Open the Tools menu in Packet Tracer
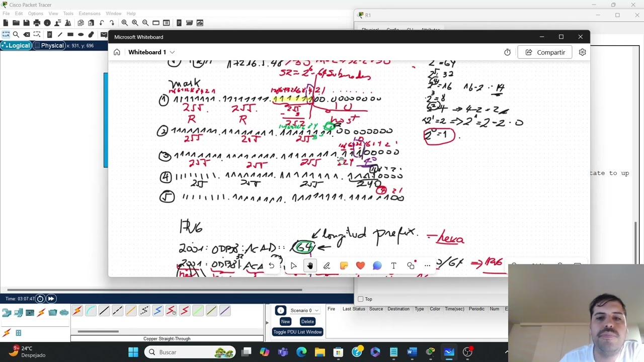Image resolution: width=644 pixels, height=362 pixels. click(x=68, y=14)
